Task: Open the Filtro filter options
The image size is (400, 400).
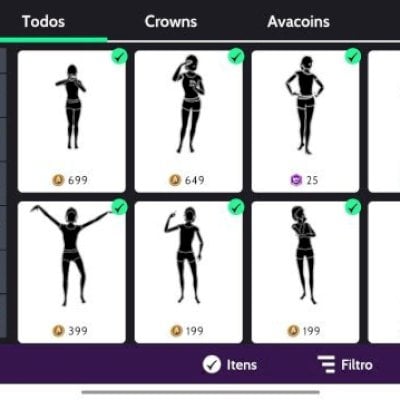Action: click(345, 364)
